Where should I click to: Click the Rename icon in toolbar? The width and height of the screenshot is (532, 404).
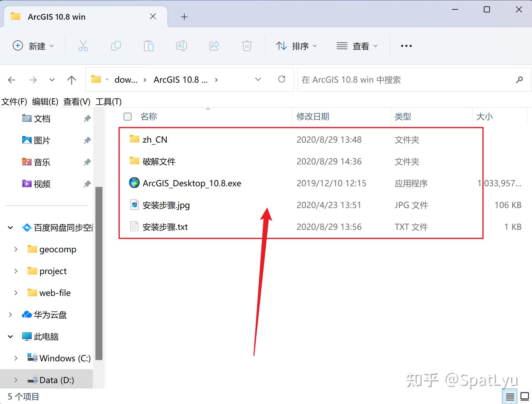(x=181, y=46)
